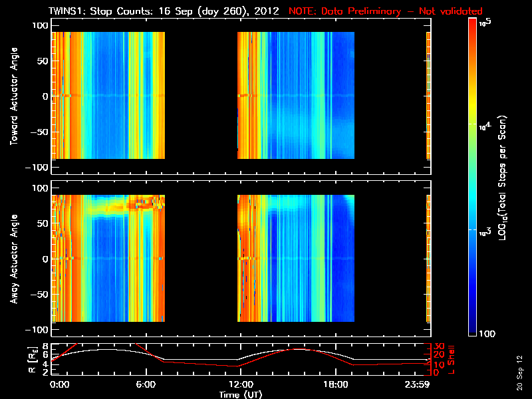Click the 10^4 tick label on the colorbar
Image resolution: width=532 pixels, height=399 pixels.
point(485,126)
